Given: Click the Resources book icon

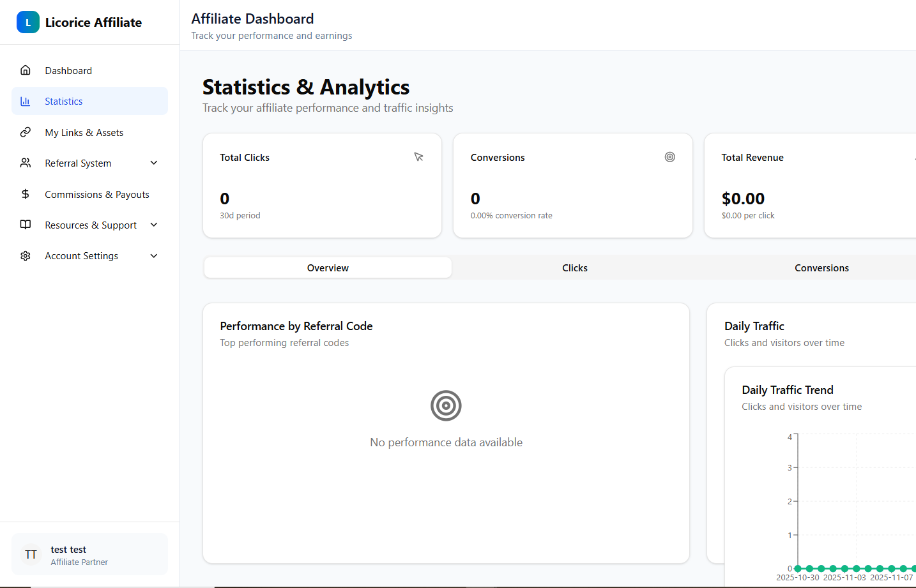Looking at the screenshot, I should 26,225.
